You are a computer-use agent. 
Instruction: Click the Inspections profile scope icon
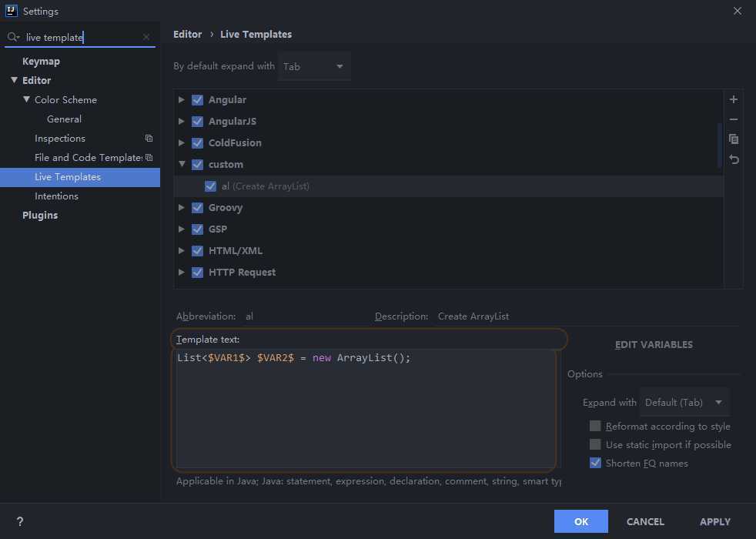point(149,139)
